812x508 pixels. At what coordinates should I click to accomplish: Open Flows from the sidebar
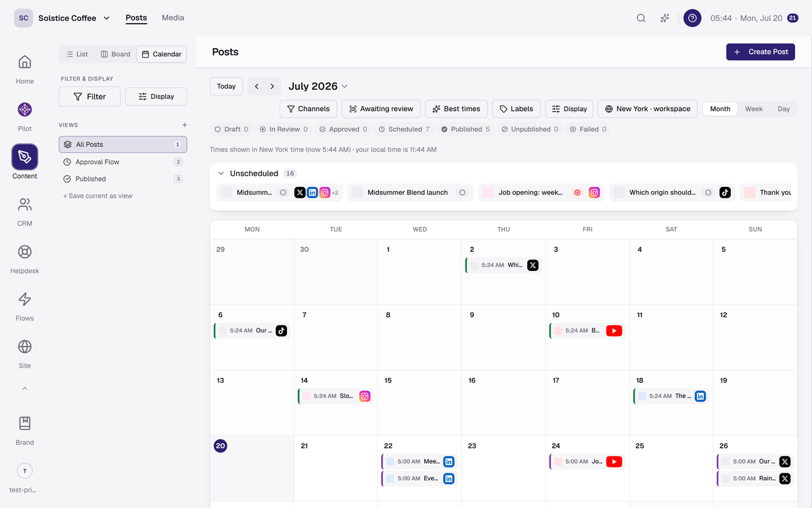24,305
